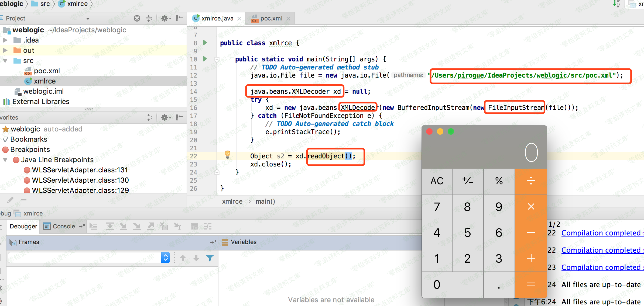Click the blue filter funnel in Frames
The width and height of the screenshot is (644, 306).
210,258
